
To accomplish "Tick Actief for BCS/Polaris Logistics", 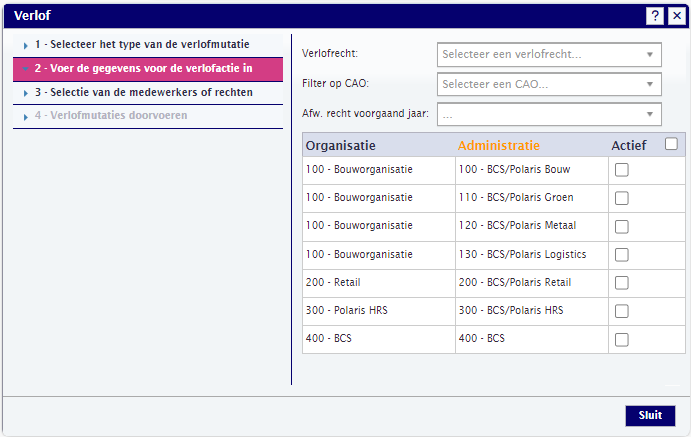I will point(621,255).
